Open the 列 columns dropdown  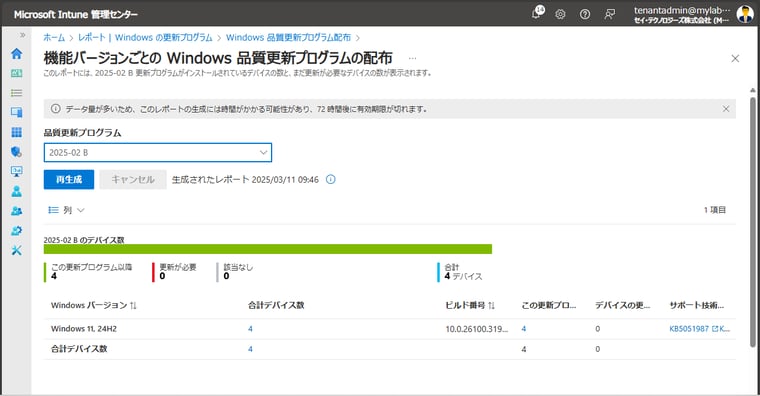(x=66, y=210)
